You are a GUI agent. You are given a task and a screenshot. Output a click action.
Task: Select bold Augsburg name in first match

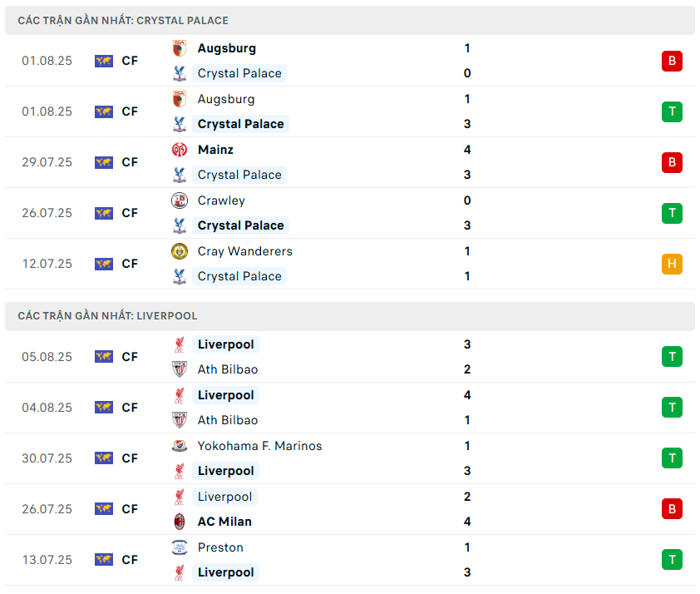coord(227,48)
